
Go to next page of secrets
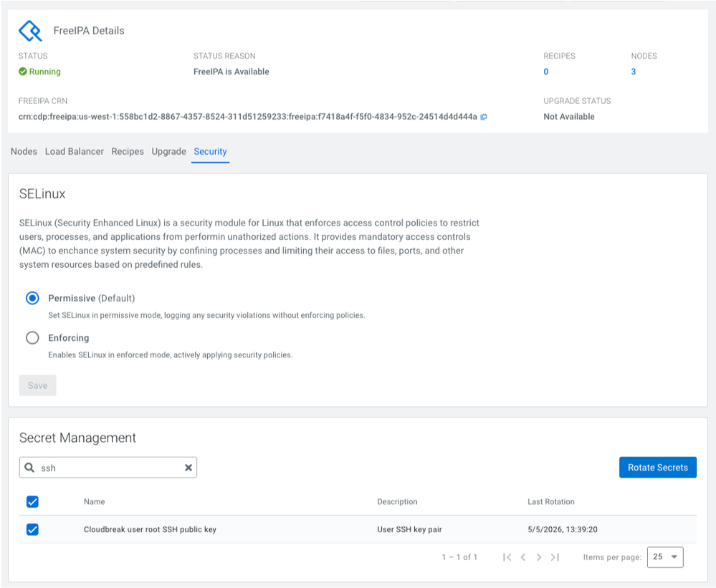pos(539,557)
